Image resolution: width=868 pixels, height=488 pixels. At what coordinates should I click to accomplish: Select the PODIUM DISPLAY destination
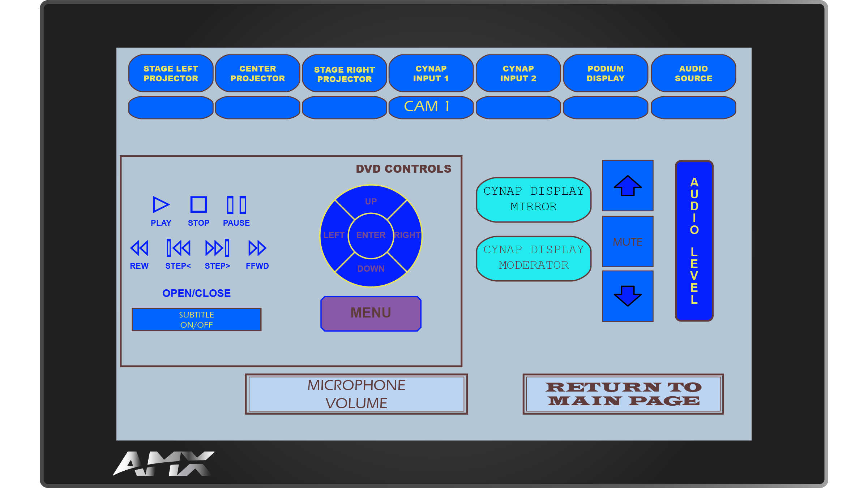tap(606, 73)
